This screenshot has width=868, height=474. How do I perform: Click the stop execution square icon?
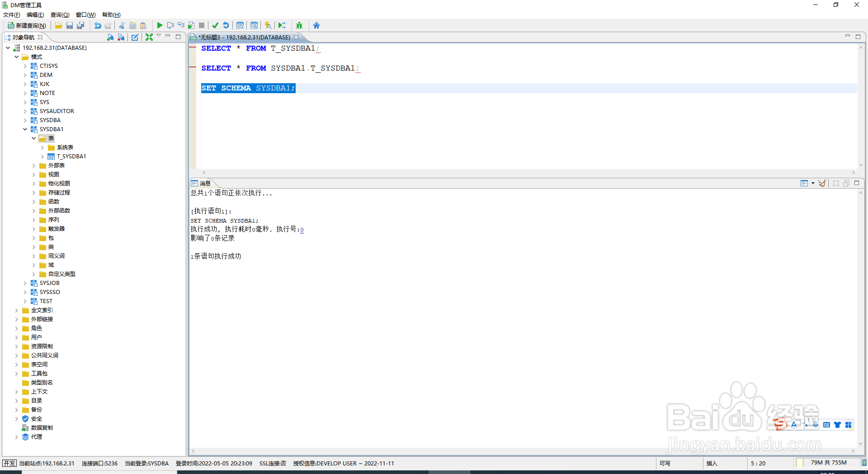(x=202, y=26)
